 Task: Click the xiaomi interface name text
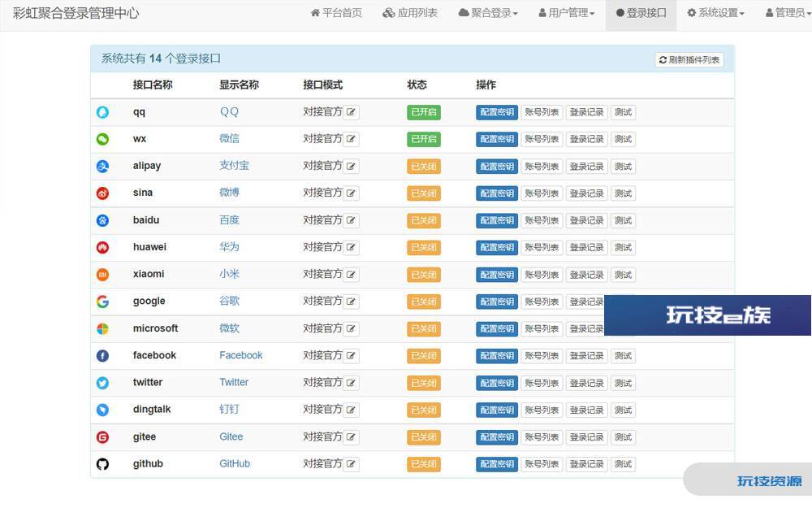149,274
